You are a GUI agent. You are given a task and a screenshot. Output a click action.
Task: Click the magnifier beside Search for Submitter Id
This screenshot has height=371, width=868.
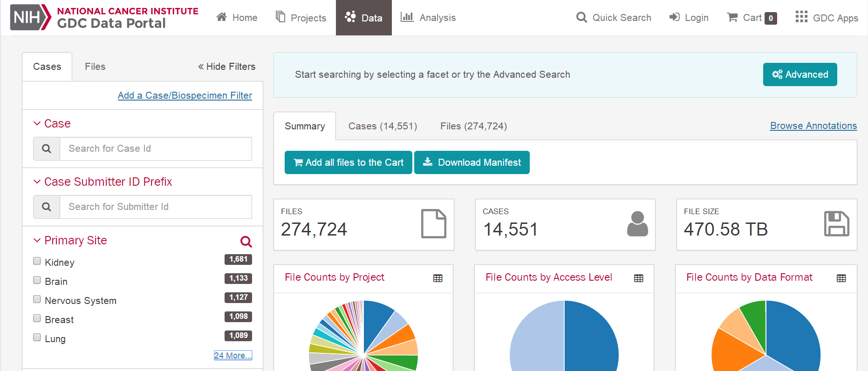pos(47,207)
